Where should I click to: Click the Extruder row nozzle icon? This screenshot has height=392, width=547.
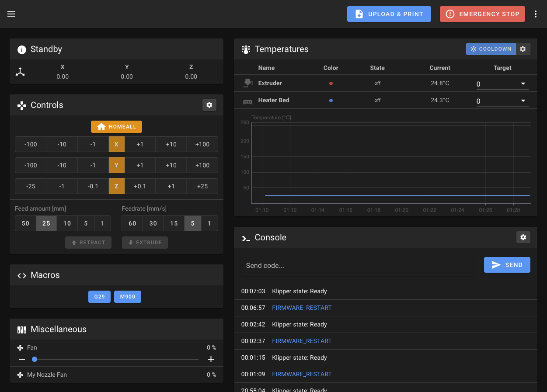(247, 83)
